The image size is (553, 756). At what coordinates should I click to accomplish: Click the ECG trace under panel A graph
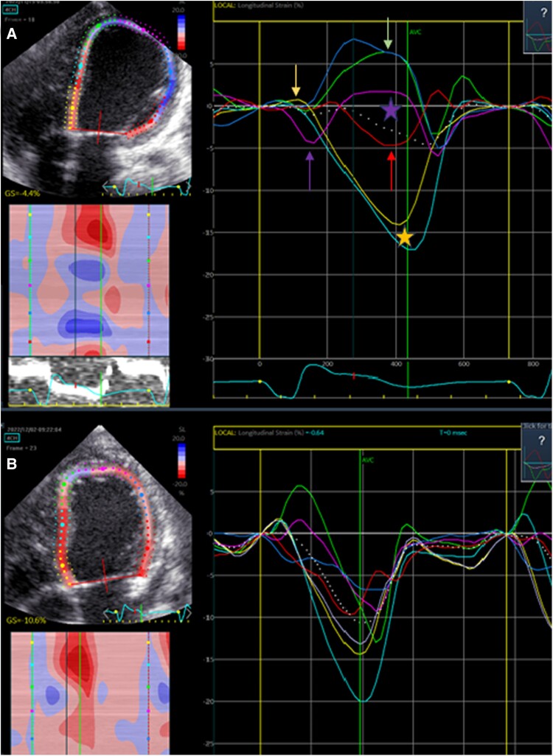pos(383,381)
